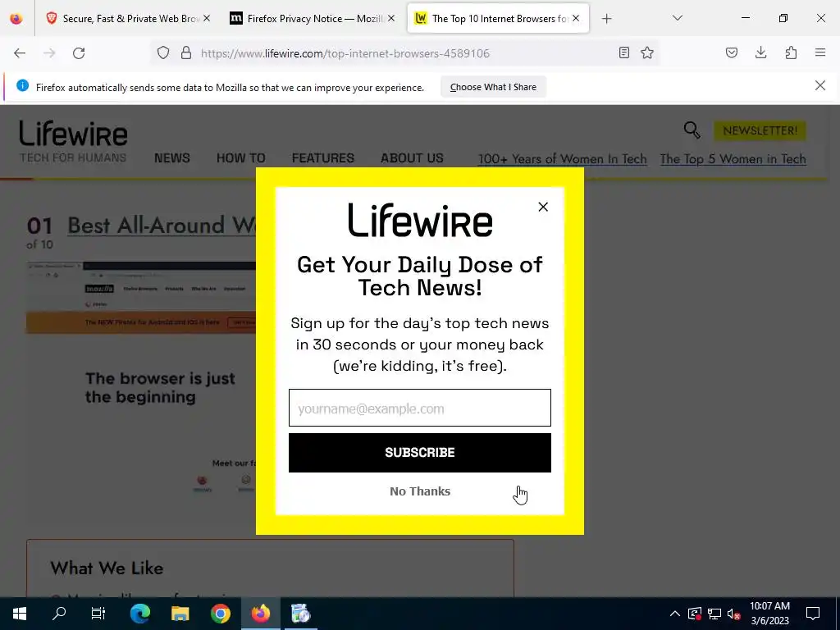Viewport: 840px width, 630px height.
Task: Click the network tray icon
Action: tap(714, 614)
